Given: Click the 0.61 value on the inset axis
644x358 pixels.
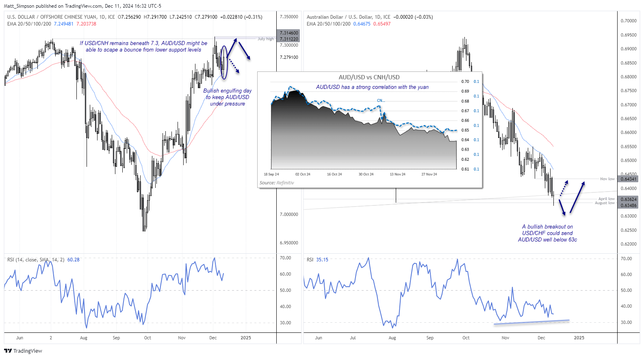Looking at the screenshot, I should pyautogui.click(x=465, y=169).
